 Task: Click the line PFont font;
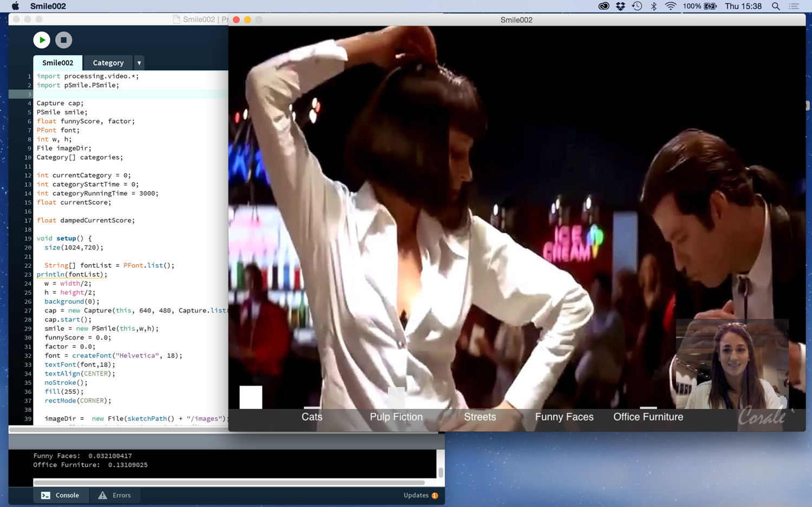[58, 130]
